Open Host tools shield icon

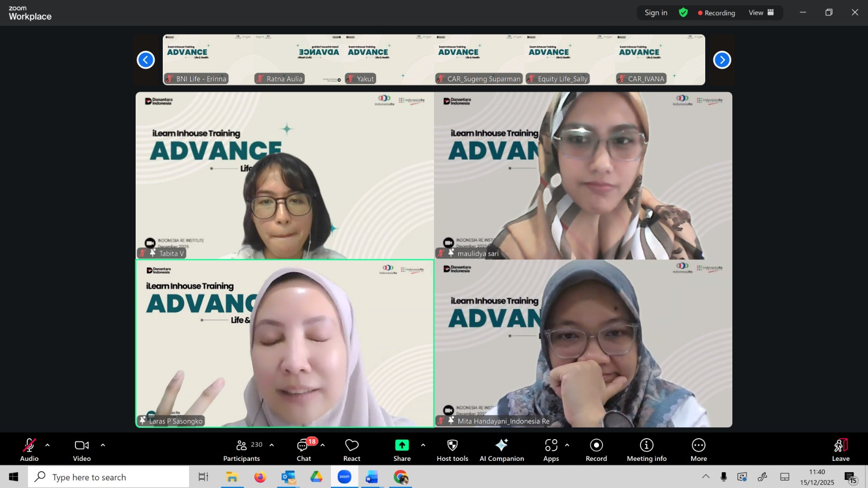452,450
